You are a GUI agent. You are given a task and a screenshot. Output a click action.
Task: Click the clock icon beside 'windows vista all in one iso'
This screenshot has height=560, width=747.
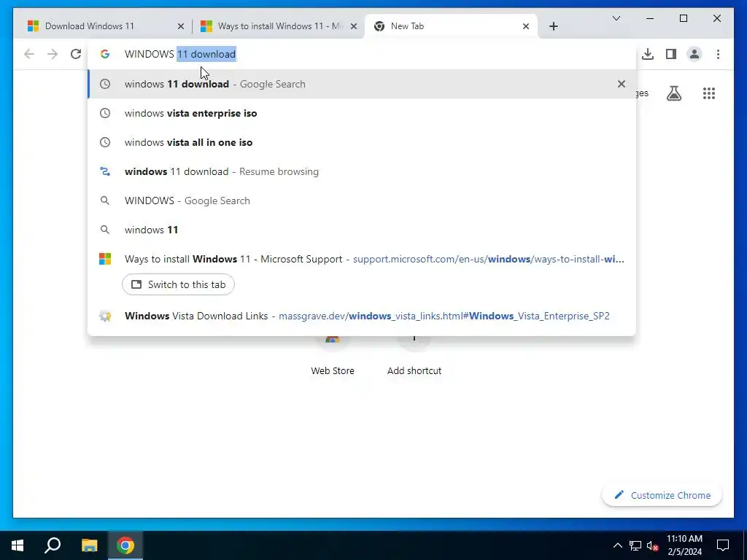click(105, 142)
